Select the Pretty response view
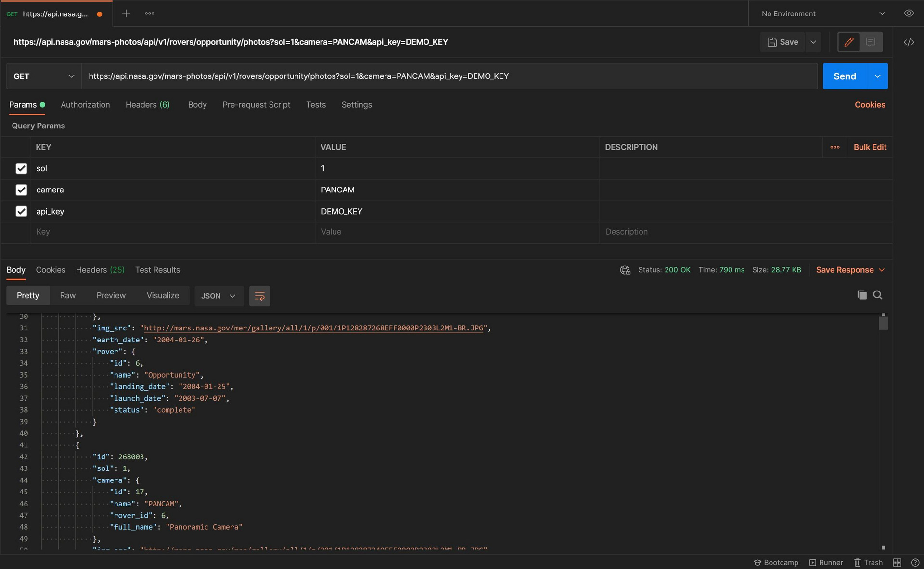This screenshot has width=924, height=569. 28,295
